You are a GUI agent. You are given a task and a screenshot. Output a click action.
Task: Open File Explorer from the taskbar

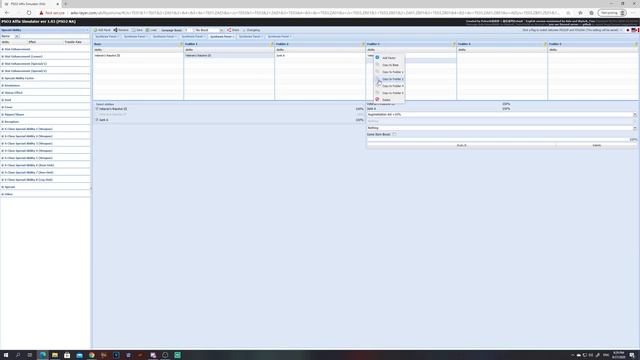pyautogui.click(x=55, y=355)
